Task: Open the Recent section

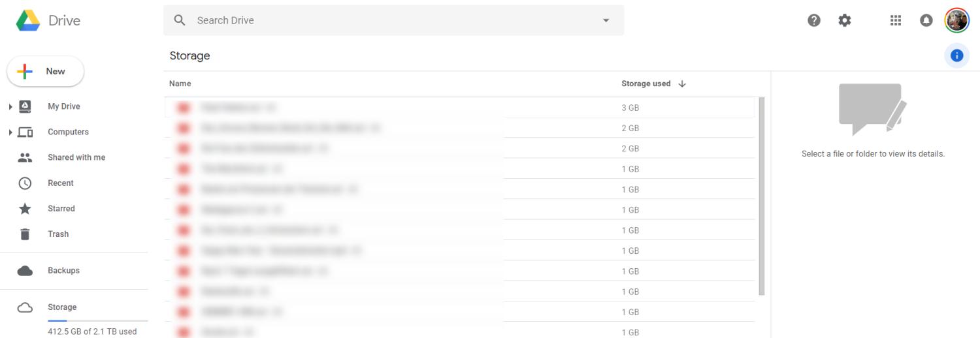Action: pyautogui.click(x=60, y=183)
